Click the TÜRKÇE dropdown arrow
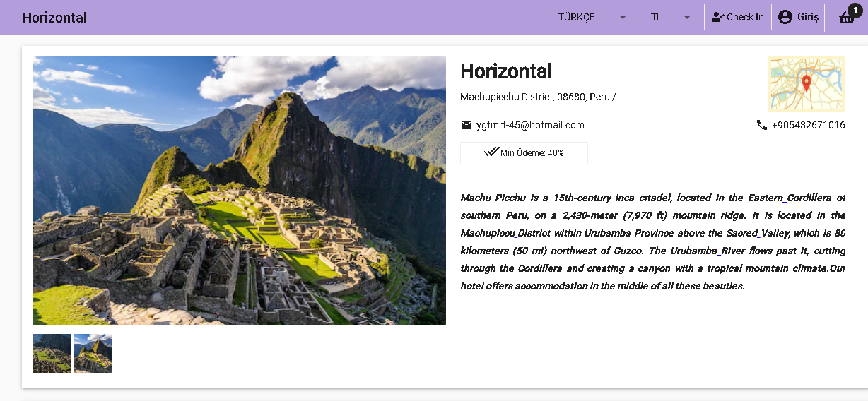 click(x=623, y=18)
